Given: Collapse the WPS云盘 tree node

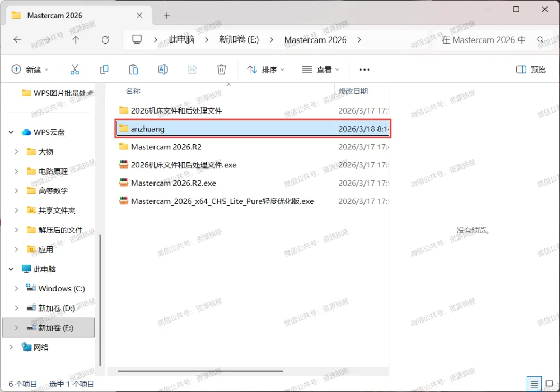Looking at the screenshot, I should [11, 132].
